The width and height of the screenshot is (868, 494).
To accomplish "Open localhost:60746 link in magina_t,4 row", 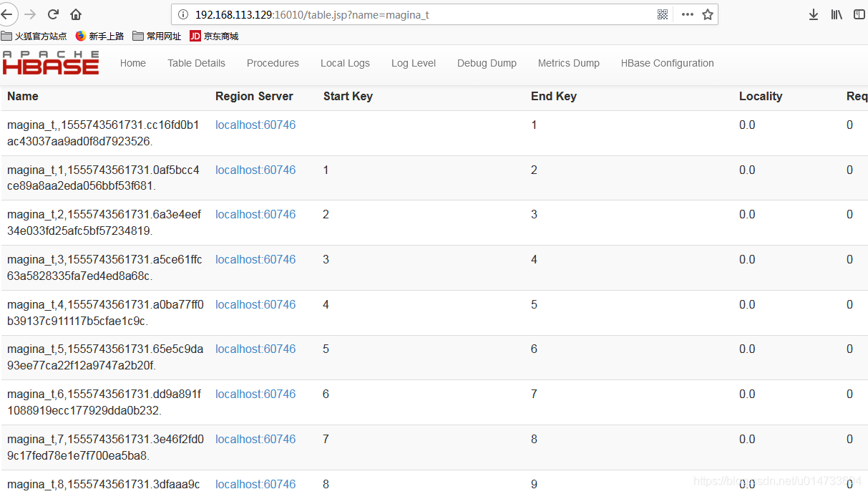I will (x=255, y=304).
